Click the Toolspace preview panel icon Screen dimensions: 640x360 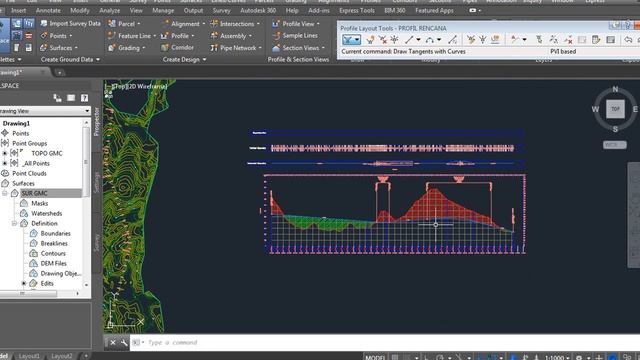pyautogui.click(x=71, y=98)
